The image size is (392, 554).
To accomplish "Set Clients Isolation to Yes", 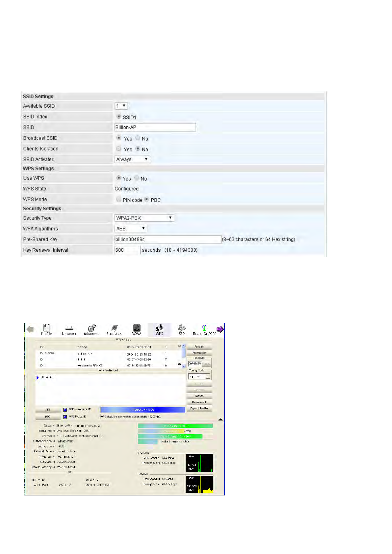I will click(119, 148).
